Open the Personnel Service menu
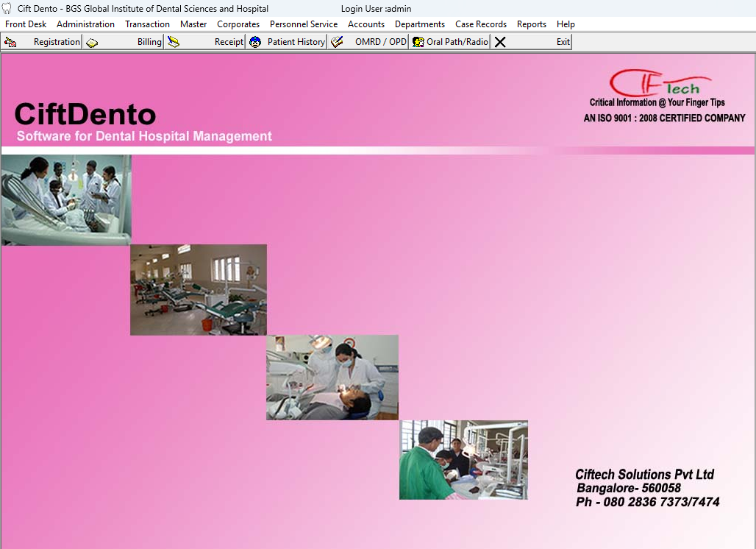Viewport: 756px width, 549px height. point(303,24)
